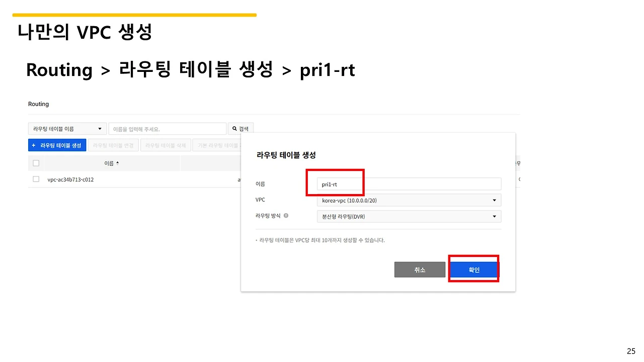Viewport: 644px width, 362px height.
Task: Check the checkbox for vpc-ac34b713-c012 row
Action: (35, 179)
